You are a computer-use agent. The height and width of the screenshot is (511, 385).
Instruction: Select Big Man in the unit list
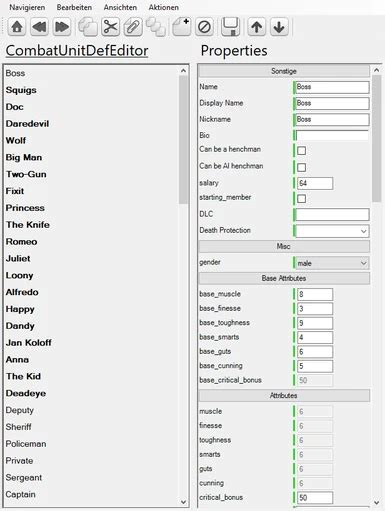click(24, 158)
